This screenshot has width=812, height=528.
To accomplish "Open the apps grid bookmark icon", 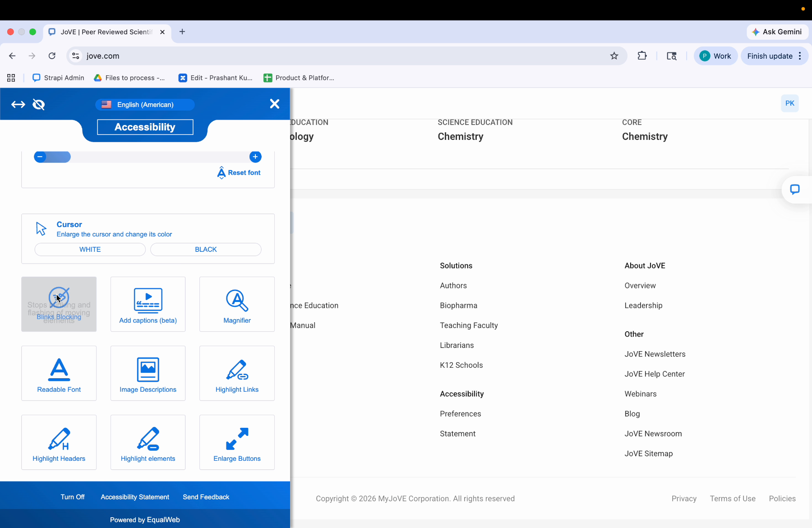I will (11, 78).
